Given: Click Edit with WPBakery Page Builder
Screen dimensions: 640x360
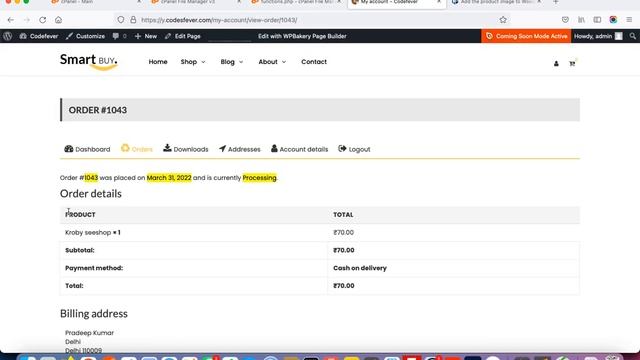Looking at the screenshot, I should click(302, 36).
